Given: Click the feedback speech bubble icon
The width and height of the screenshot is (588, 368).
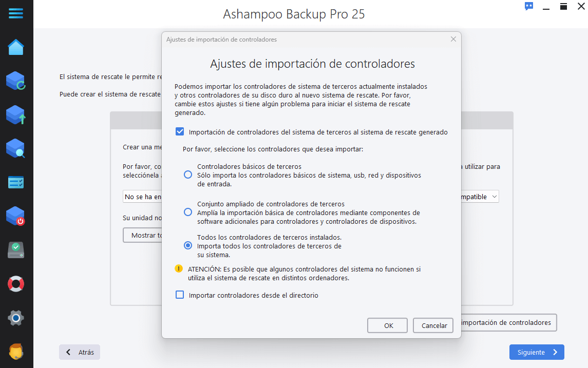Looking at the screenshot, I should 529,6.
